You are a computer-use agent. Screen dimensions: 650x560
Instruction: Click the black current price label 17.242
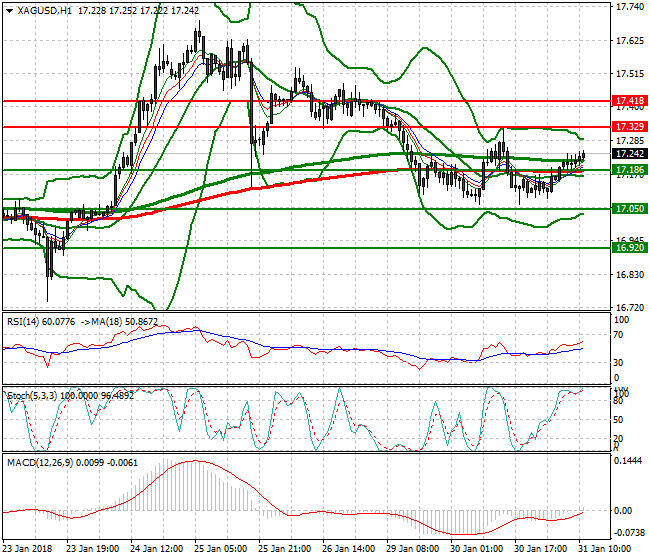click(629, 154)
